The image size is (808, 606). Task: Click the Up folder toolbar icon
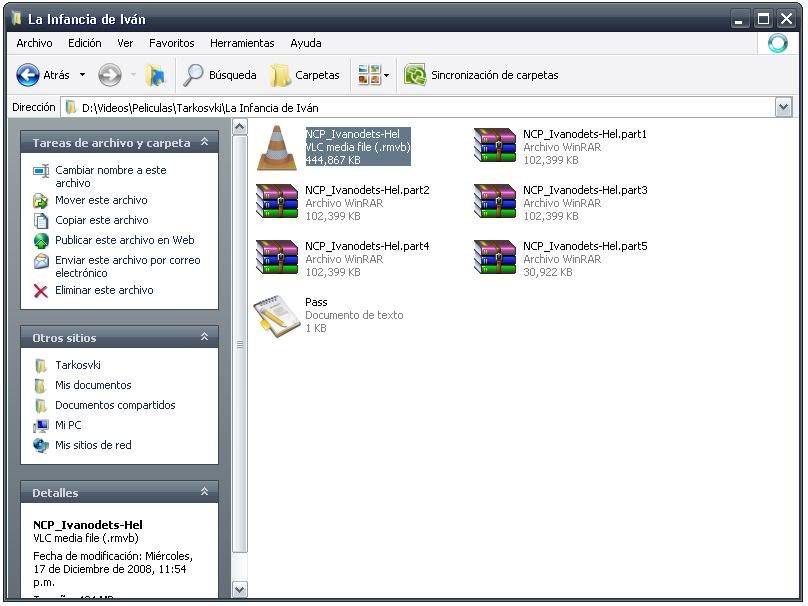[155, 75]
